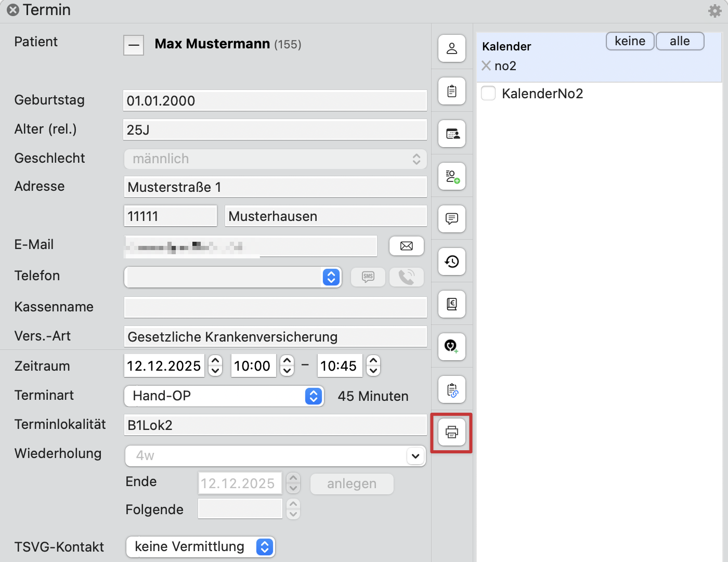
Task: Open the patient card icon in the sidebar
Action: pyautogui.click(x=451, y=134)
